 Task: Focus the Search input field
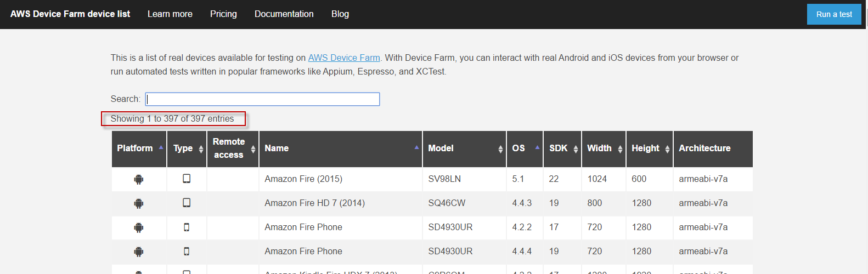tap(262, 99)
